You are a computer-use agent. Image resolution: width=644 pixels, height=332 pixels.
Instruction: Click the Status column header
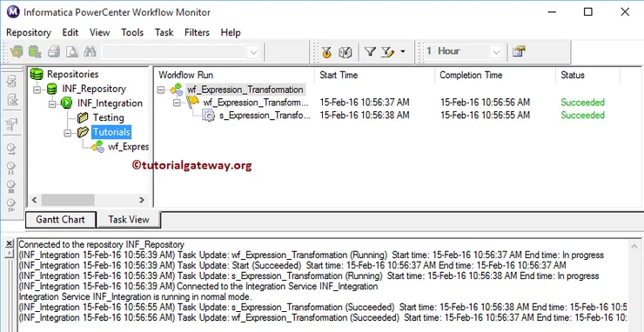(x=587, y=75)
